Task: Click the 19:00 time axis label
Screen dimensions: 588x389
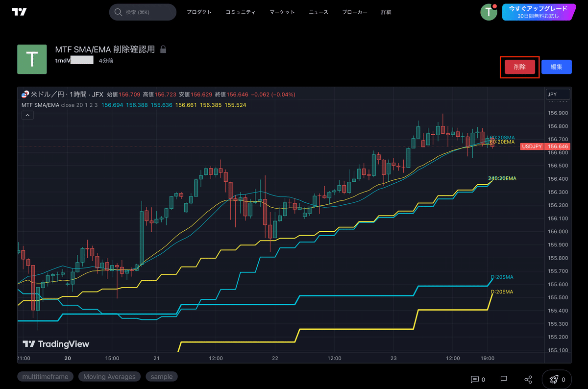Action: tap(488, 358)
